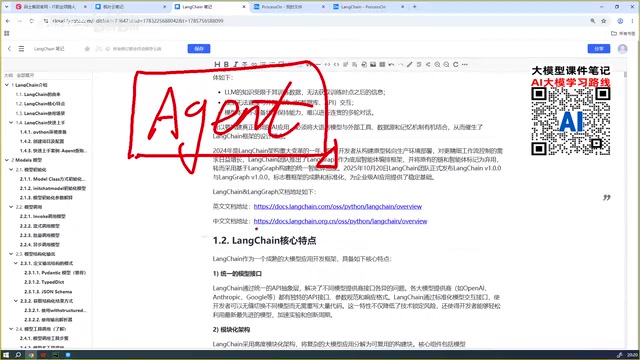Click the blue 分享 share button
This screenshot has width=640, height=360.
click(599, 49)
